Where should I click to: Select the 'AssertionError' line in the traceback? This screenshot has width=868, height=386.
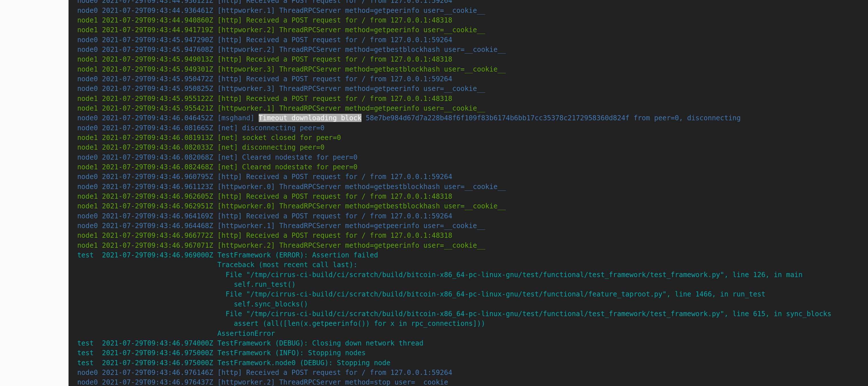pyautogui.click(x=246, y=333)
